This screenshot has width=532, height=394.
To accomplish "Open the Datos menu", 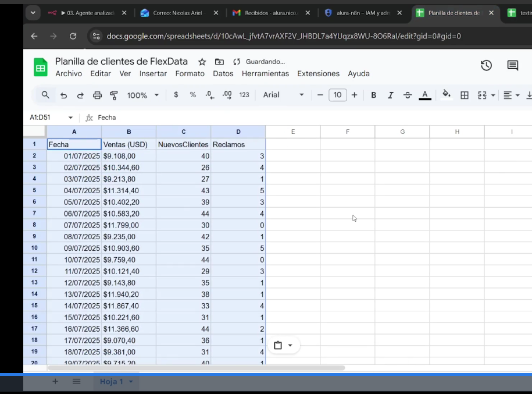I will [223, 74].
